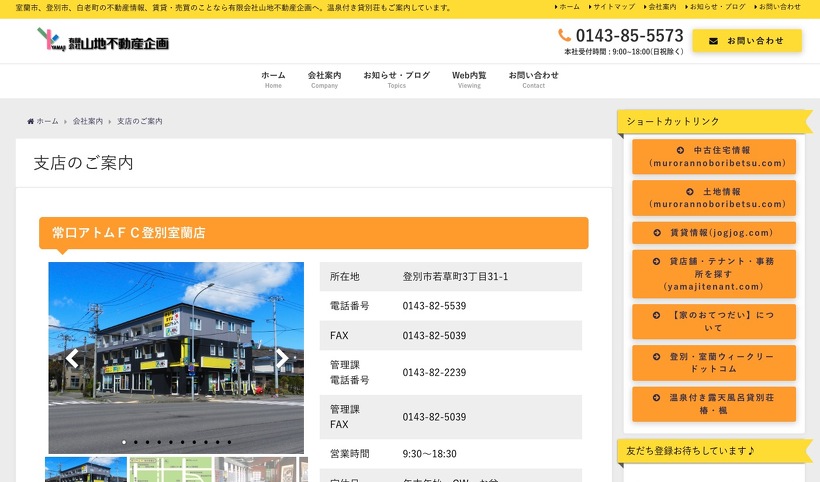This screenshot has height=482, width=820.
Task: Advance to the next slideshow photo
Action: 282,358
